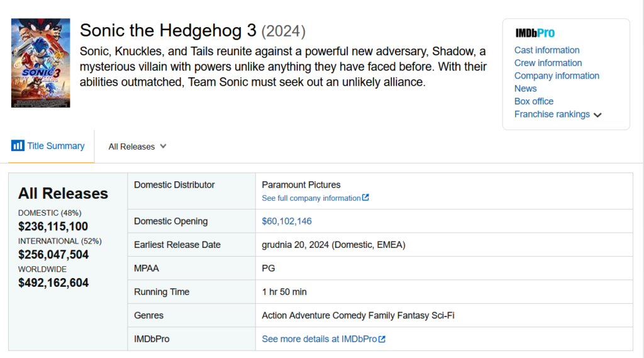
Task: Click external link icon beside company information
Action: [365, 198]
